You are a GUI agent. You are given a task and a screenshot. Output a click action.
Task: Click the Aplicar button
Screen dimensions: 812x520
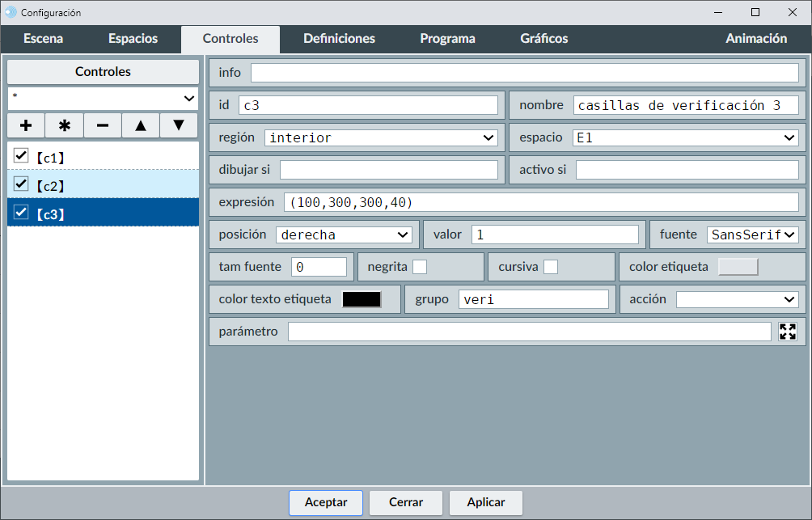click(x=486, y=502)
